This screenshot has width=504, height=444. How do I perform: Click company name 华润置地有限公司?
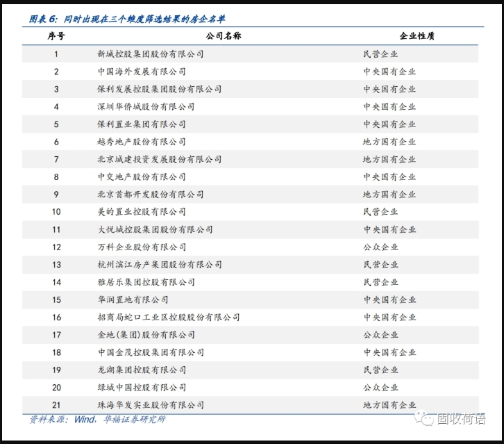pyautogui.click(x=133, y=299)
